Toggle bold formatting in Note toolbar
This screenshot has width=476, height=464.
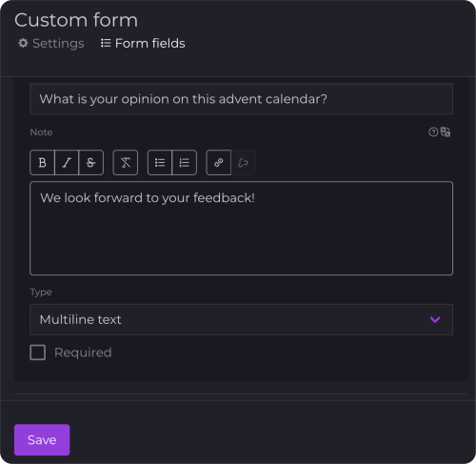click(x=42, y=163)
